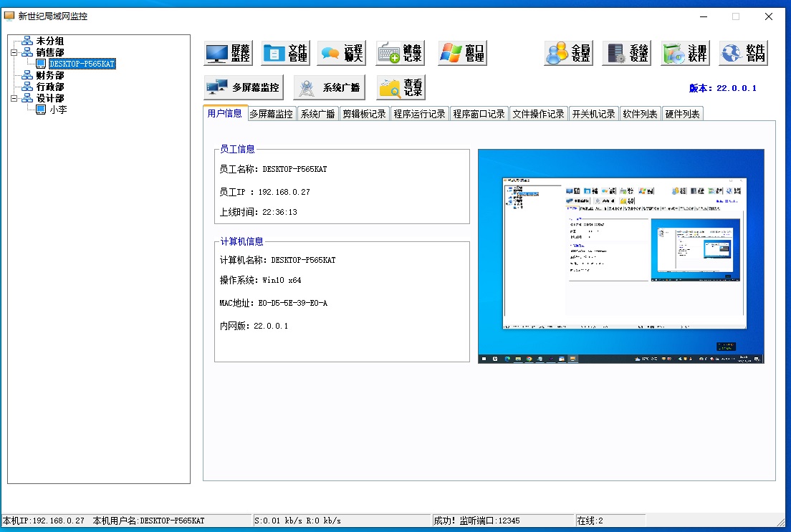Click the 多屏幕监控 toolbar button
Viewport: 791px width, 532px height.
coord(244,87)
